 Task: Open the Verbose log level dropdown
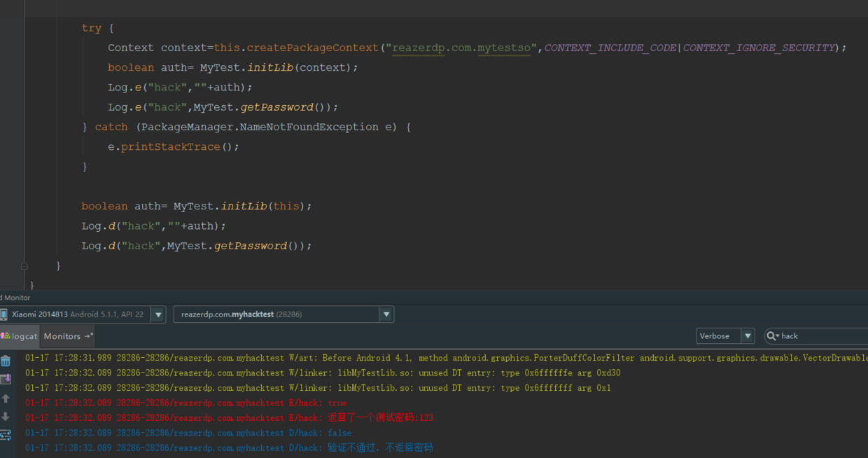coord(725,336)
